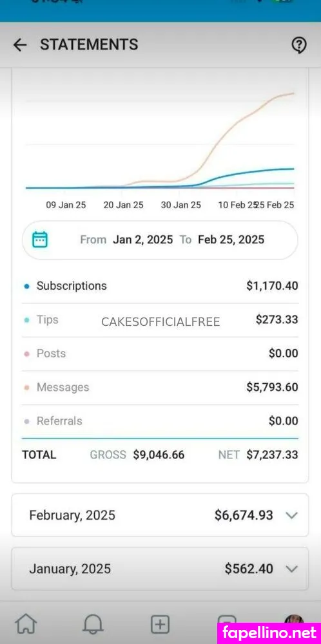The height and width of the screenshot is (644, 321).
Task: Tap the back arrow beside STATEMENTS
Action: [20, 45]
